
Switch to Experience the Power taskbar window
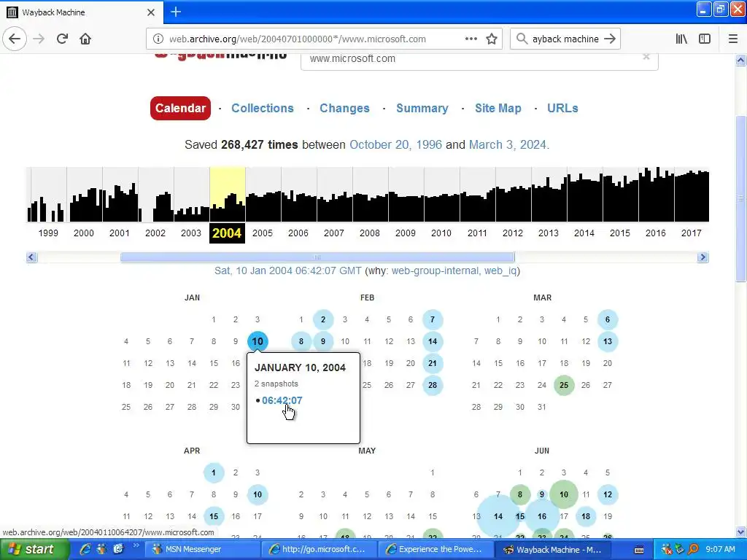pyautogui.click(x=436, y=550)
